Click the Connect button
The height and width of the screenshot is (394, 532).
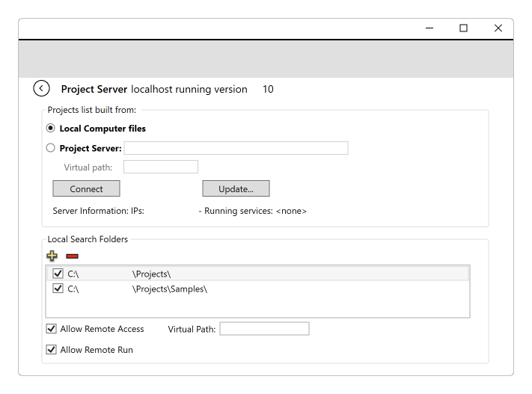click(86, 188)
